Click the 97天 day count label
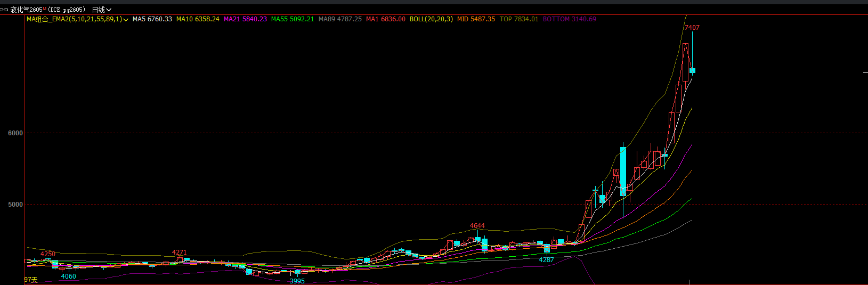This screenshot has height=285, width=868. click(x=31, y=280)
